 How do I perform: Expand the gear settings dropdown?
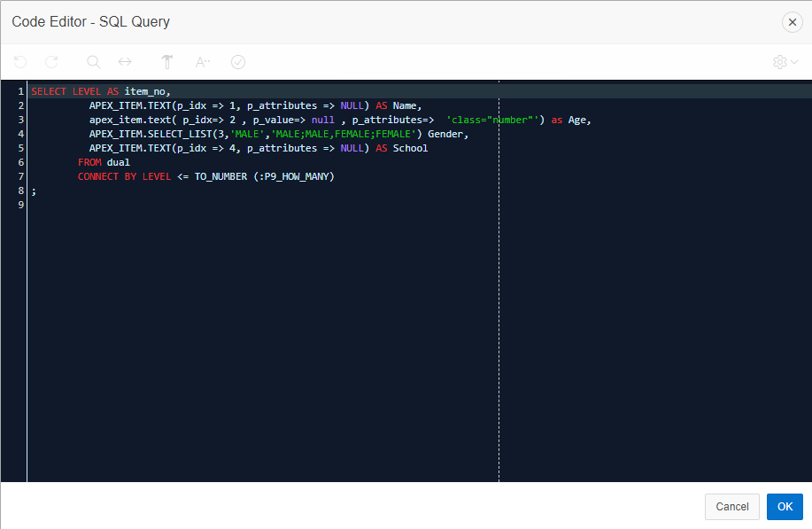[785, 62]
